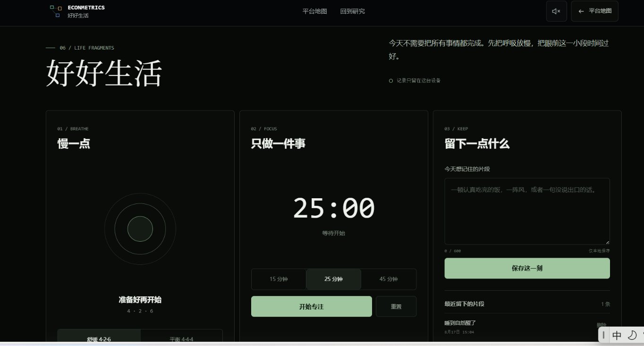Click the 02 / FOCUS card label
The width and height of the screenshot is (644, 346).
click(x=264, y=129)
